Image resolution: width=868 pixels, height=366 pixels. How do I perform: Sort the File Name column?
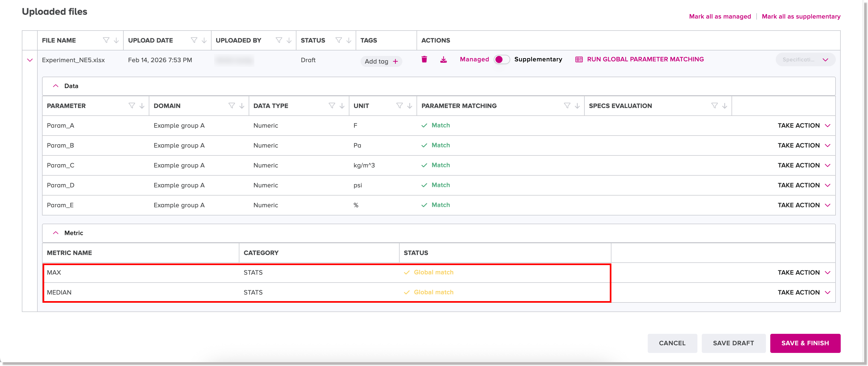pos(116,40)
